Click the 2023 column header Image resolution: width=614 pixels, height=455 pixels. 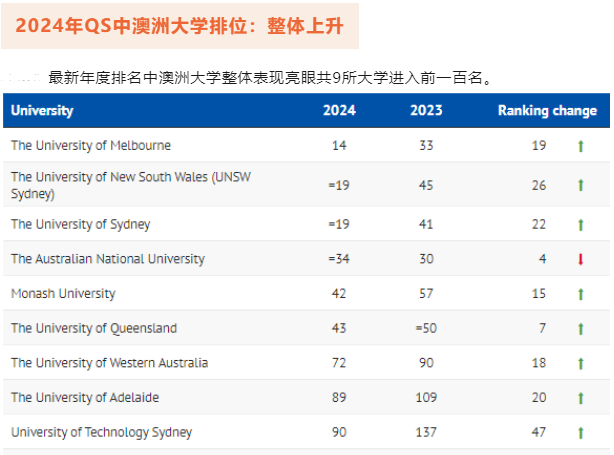(x=426, y=110)
